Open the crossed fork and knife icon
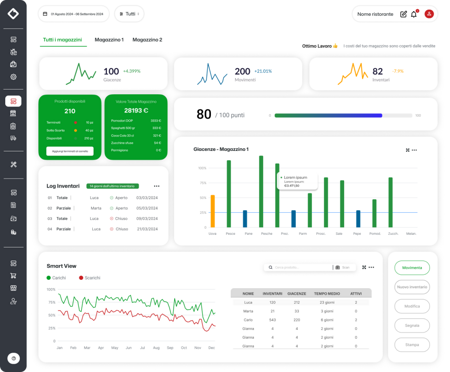 click(13, 164)
